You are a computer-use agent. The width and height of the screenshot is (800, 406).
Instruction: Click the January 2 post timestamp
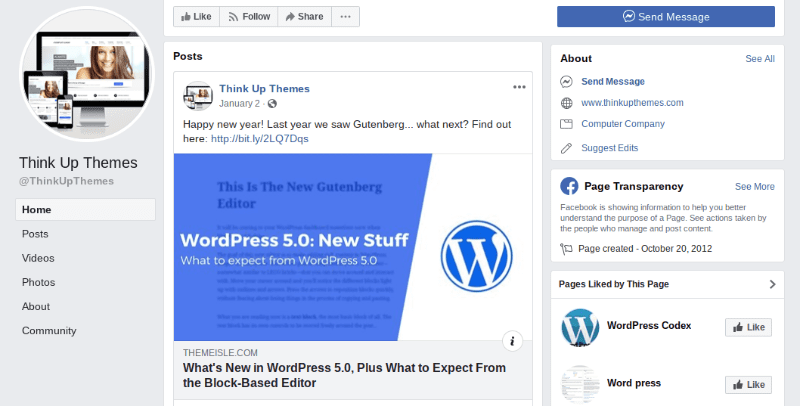[239, 104]
